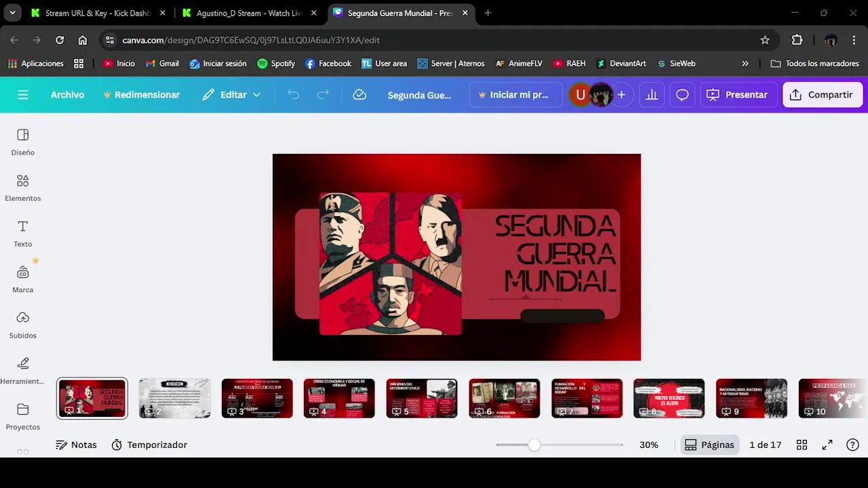Select the Segunda Guerra Mundial title text
The image size is (868, 488).
click(x=556, y=254)
